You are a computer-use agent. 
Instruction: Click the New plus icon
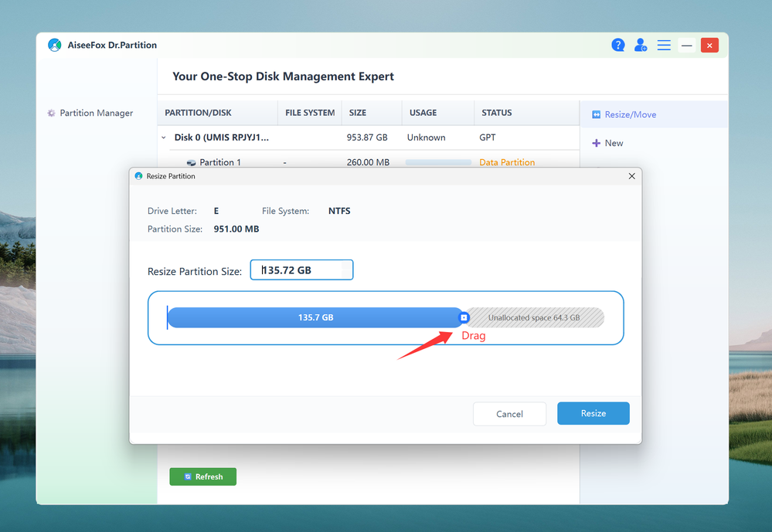[597, 143]
